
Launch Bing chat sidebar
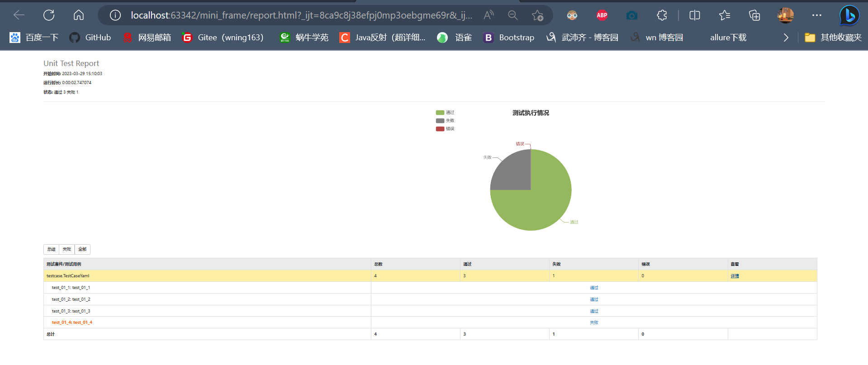point(849,15)
